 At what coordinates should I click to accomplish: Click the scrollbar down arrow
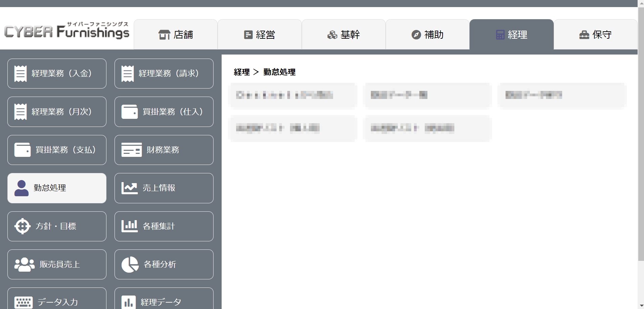pyautogui.click(x=641, y=306)
